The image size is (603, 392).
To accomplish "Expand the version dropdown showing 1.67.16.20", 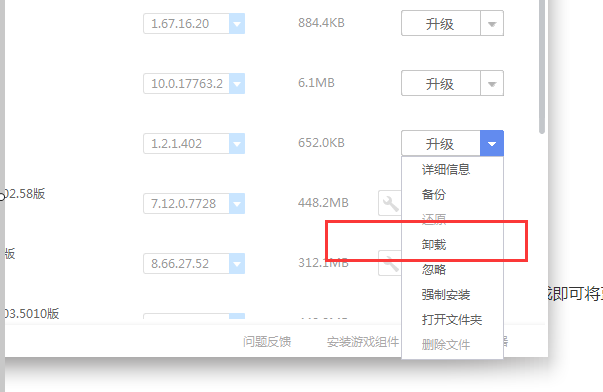I will click(x=237, y=24).
